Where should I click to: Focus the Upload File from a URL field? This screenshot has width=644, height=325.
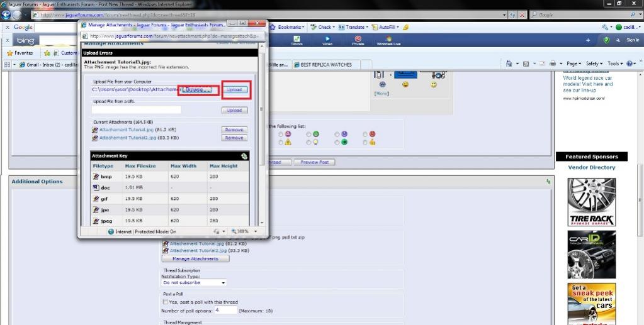pyautogui.click(x=137, y=110)
